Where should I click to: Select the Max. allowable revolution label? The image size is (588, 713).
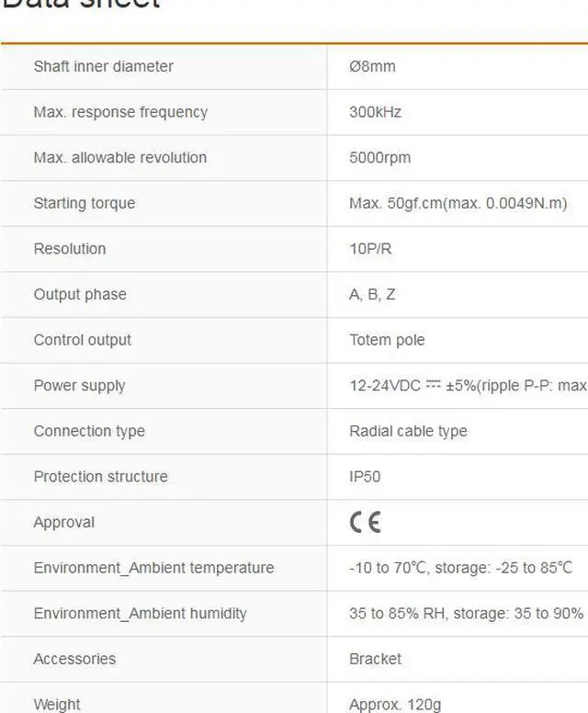pos(120,157)
